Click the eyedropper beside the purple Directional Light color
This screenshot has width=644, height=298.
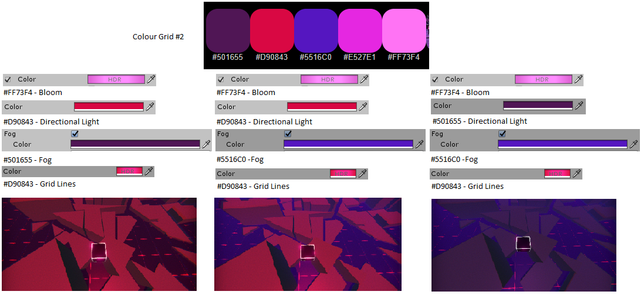pos(579,106)
